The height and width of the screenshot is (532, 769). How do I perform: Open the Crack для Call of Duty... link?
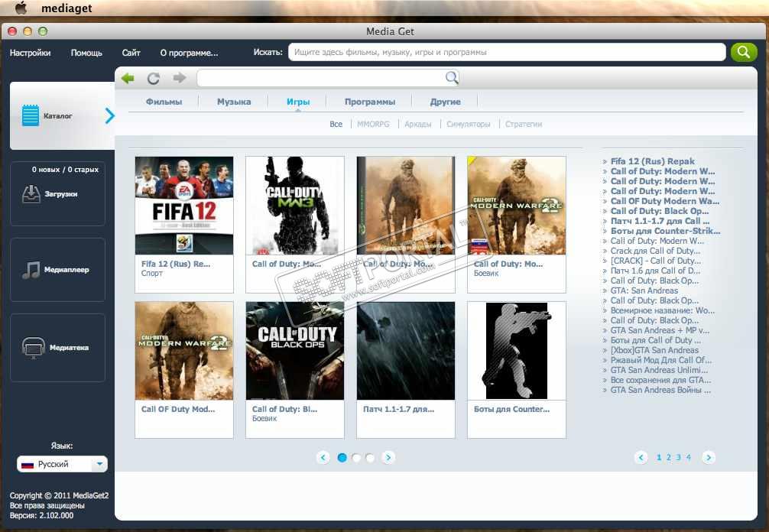655,251
